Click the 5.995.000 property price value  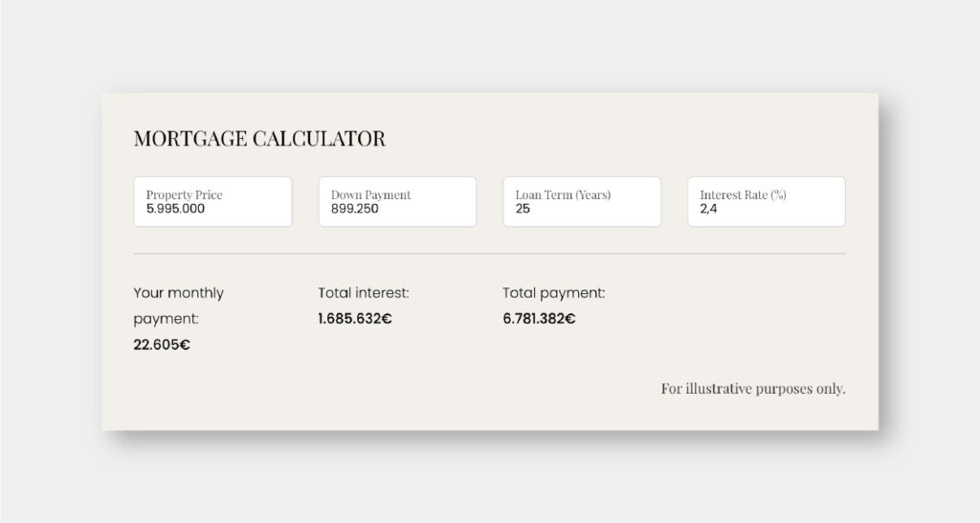[x=175, y=209]
